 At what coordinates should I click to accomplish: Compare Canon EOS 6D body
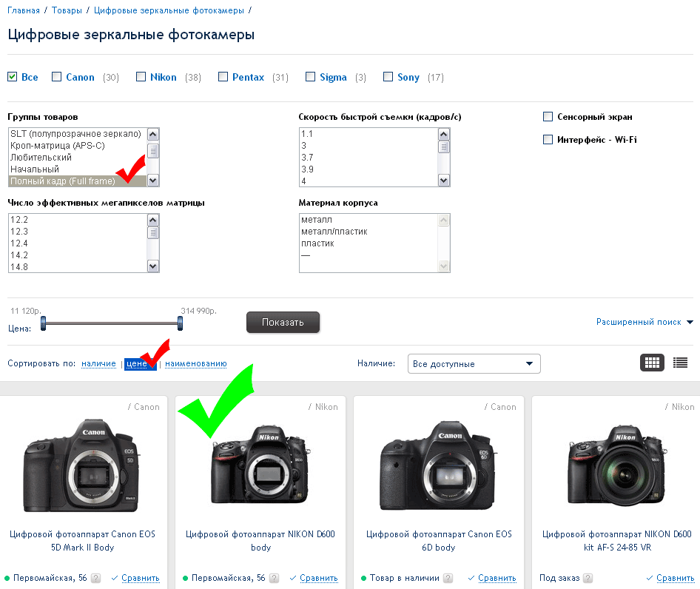(497, 578)
